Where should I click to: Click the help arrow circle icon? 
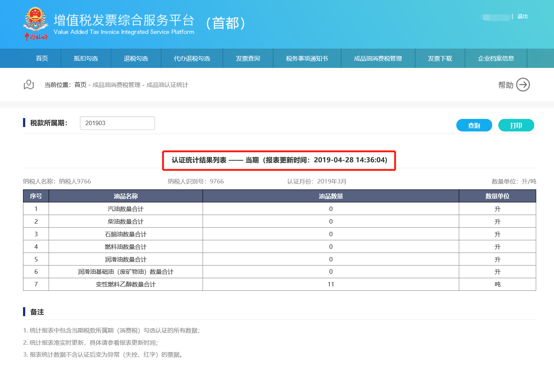coord(523,85)
